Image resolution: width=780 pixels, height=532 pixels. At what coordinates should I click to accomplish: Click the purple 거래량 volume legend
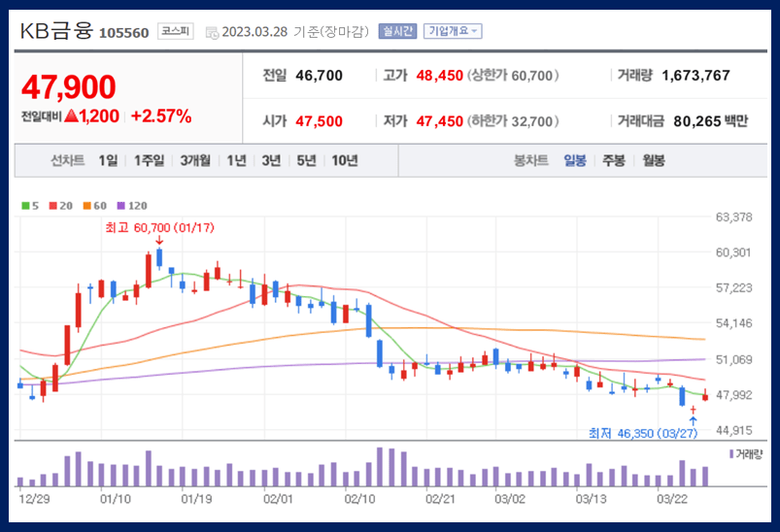[746, 454]
